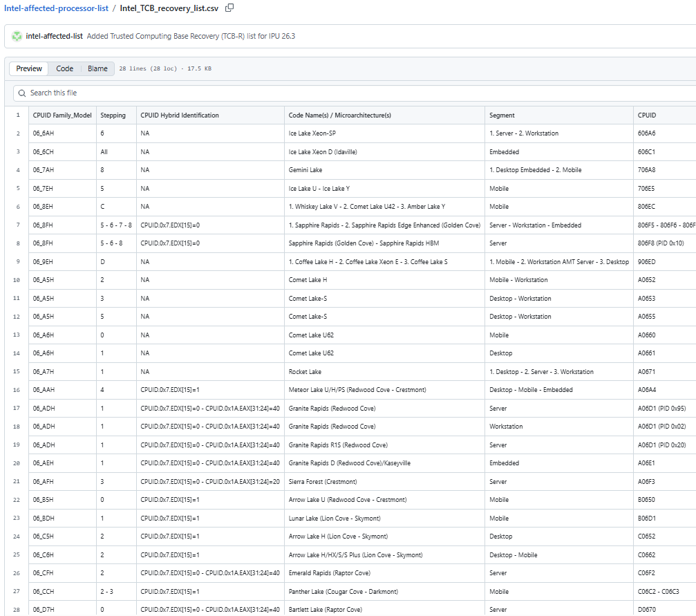Screen dimensions: 696x616
Task: Select the Ice Lake Xeon D (Idaville) cell
Action: 384,152
